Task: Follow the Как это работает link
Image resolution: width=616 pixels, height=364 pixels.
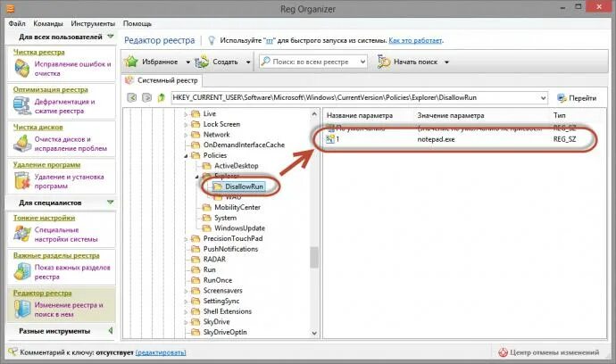Action: coord(415,40)
